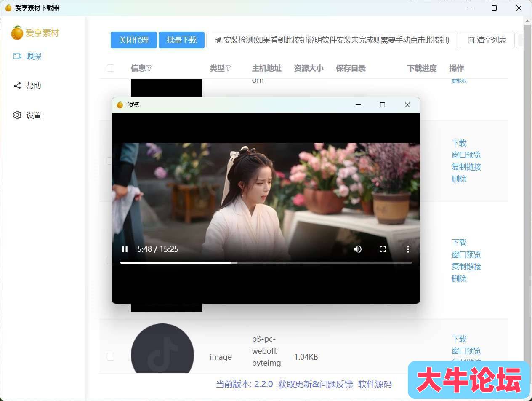Maximize the 爱享素材下载器 main window

pos(494,8)
